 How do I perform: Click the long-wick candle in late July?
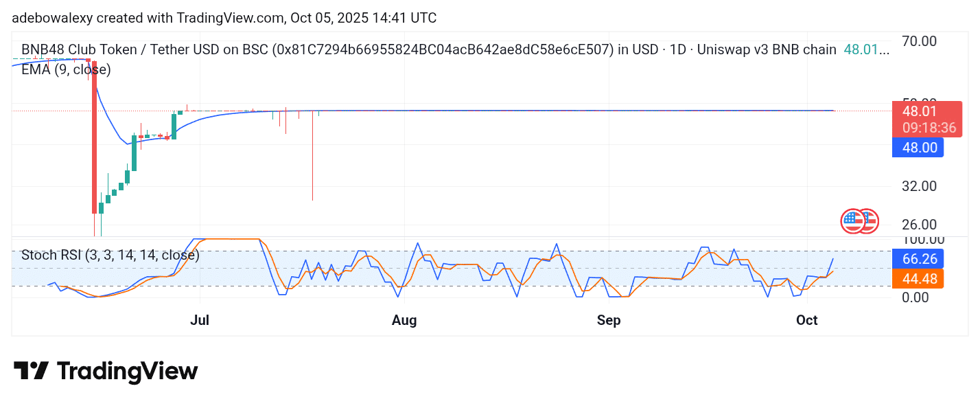point(312,155)
